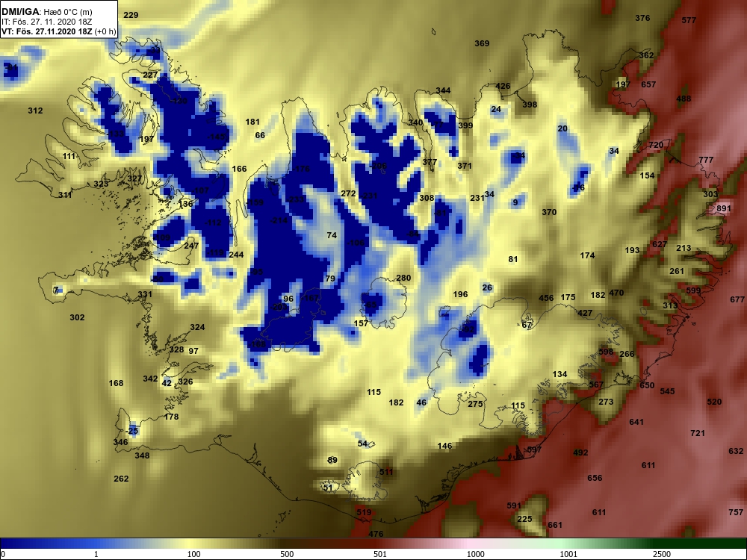
Task: Click the map value 599 in the Eastfjords
Action: (x=693, y=290)
